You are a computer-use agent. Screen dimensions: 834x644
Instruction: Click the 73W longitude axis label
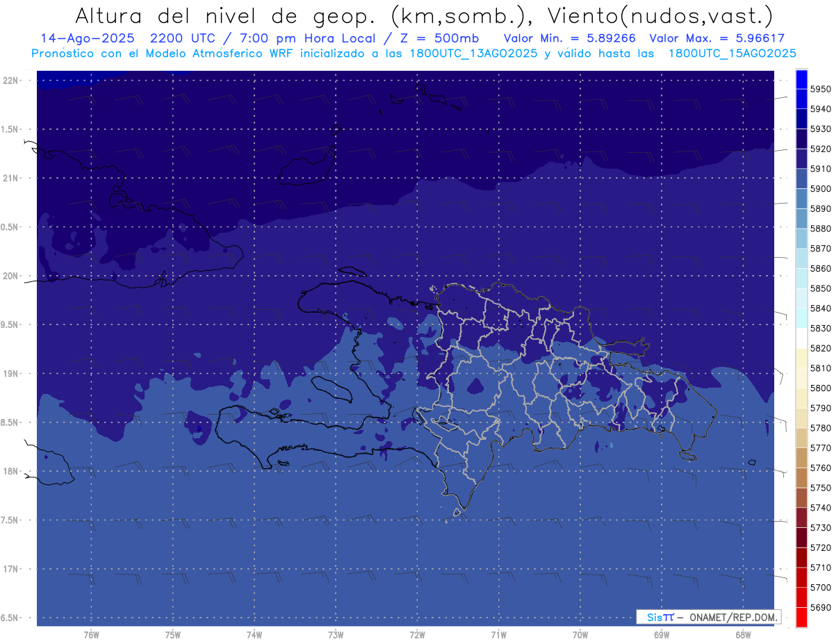tap(336, 635)
